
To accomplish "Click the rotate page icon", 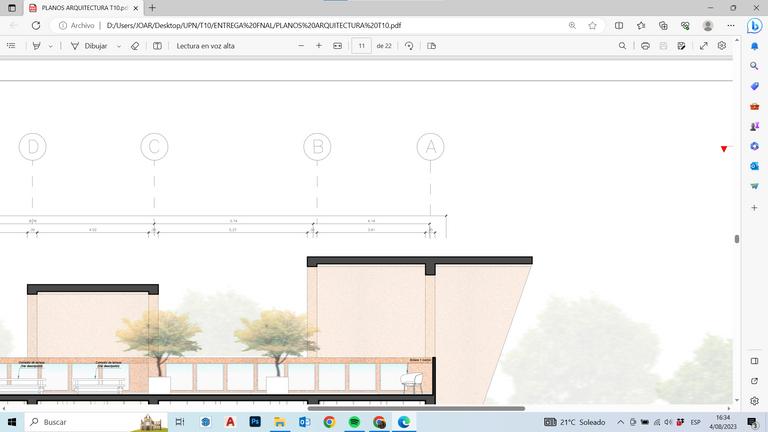I will click(x=409, y=46).
